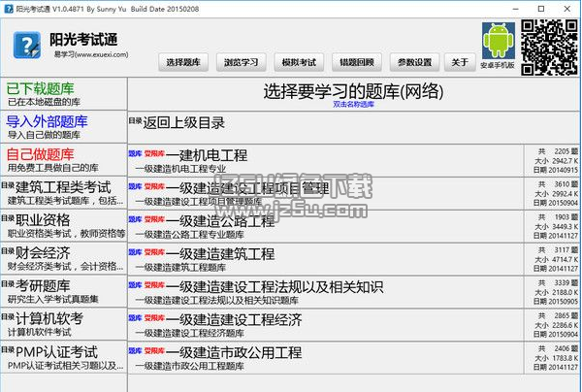This screenshot has width=582, height=392.
Task: Click the 双击名称选库 hint text
Action: (353, 105)
